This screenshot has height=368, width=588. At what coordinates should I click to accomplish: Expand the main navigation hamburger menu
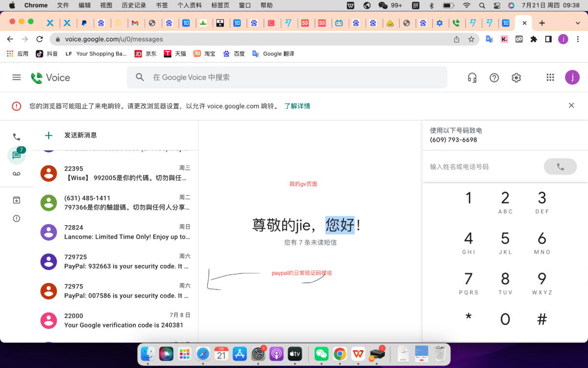click(x=16, y=77)
